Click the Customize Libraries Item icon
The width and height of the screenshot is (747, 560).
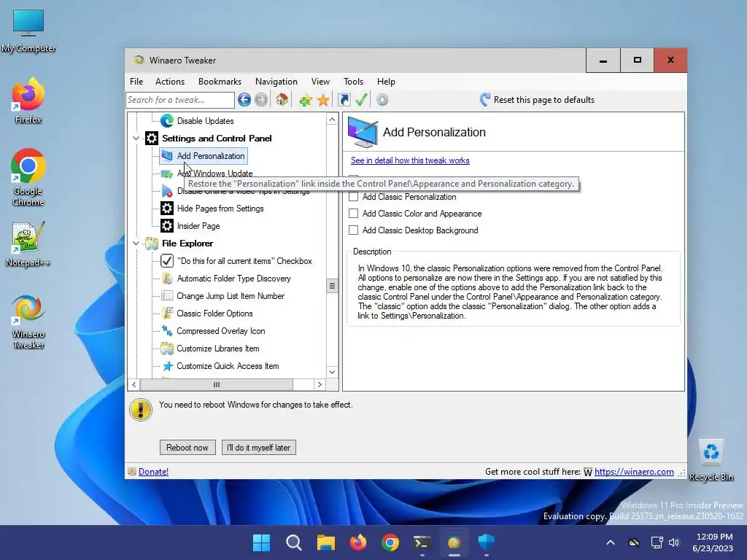[x=167, y=349]
